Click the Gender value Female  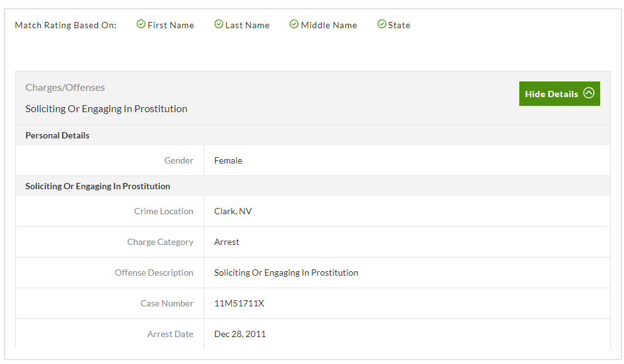coord(228,161)
